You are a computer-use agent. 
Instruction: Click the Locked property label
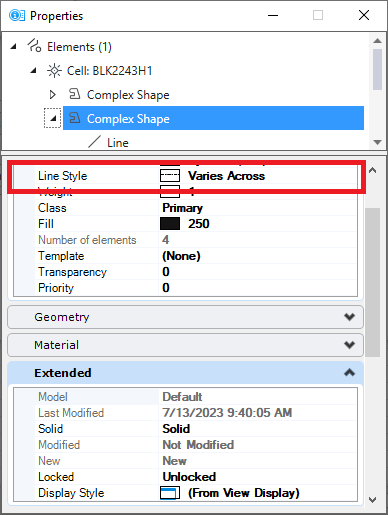pos(56,477)
